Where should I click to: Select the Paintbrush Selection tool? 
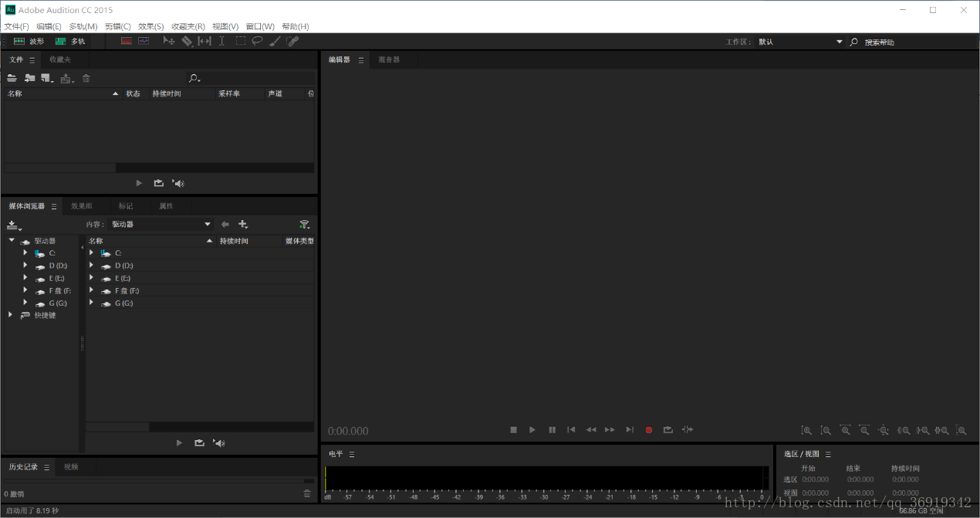[275, 41]
